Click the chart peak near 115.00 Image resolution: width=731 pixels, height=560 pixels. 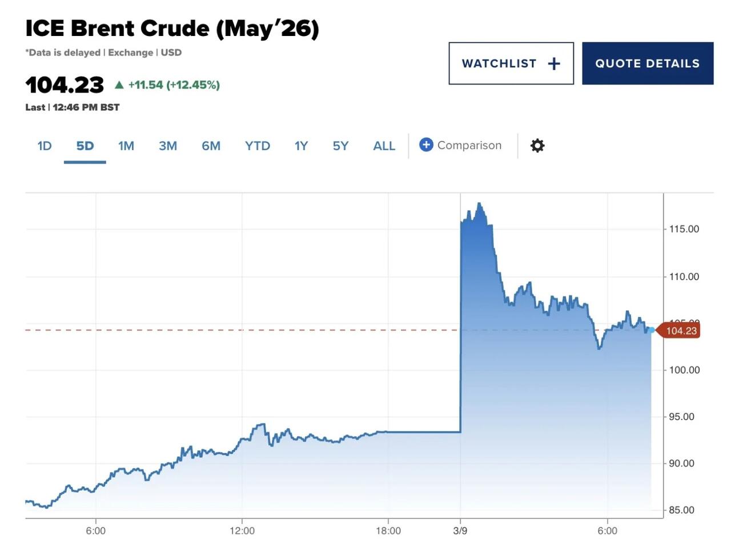(479, 204)
